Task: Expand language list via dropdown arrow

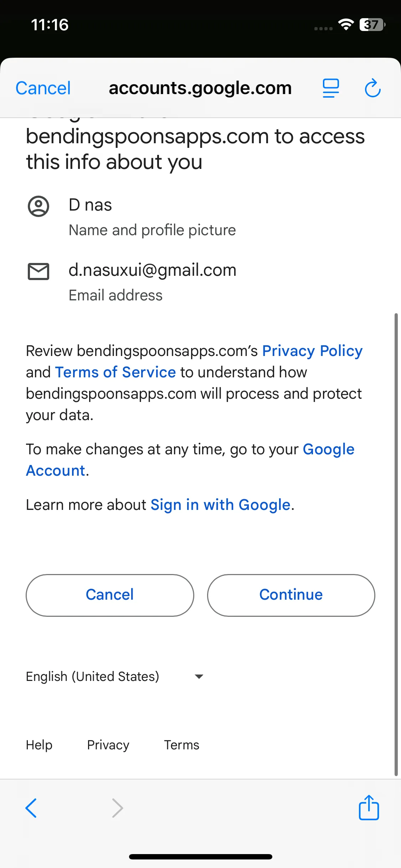Action: click(199, 676)
